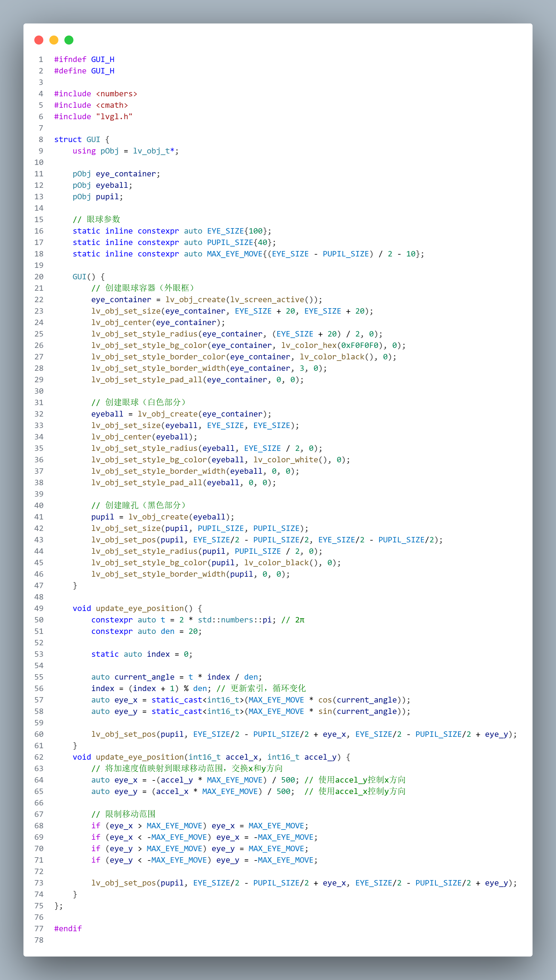Click 'pupil = lv_obj_create(eyeball);' line

pos(163,517)
